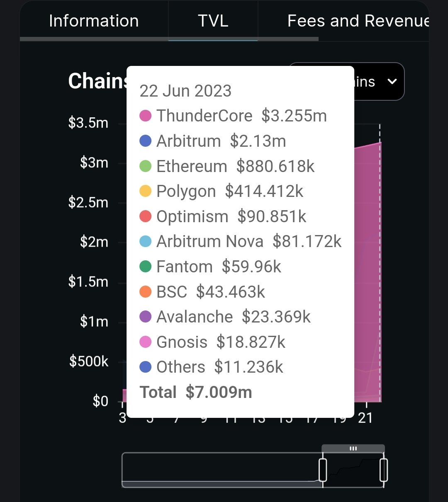Click the Ethereum green legend dot
This screenshot has width=448, height=502.
point(146,166)
